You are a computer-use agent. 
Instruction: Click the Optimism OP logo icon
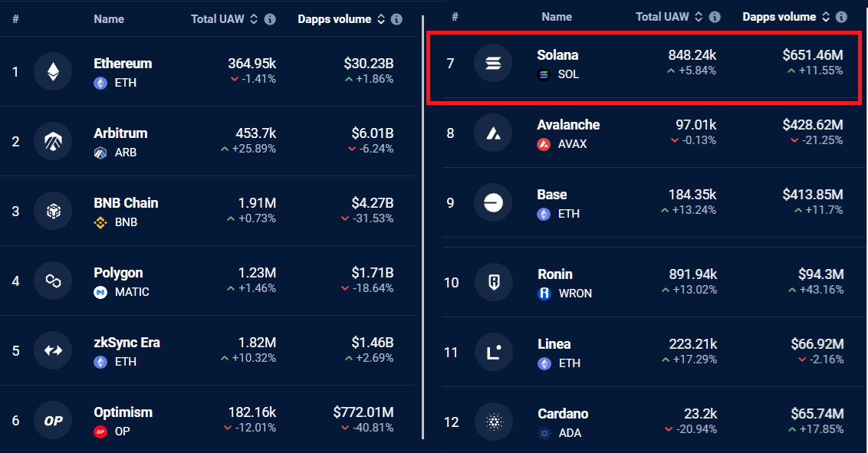pyautogui.click(x=53, y=420)
